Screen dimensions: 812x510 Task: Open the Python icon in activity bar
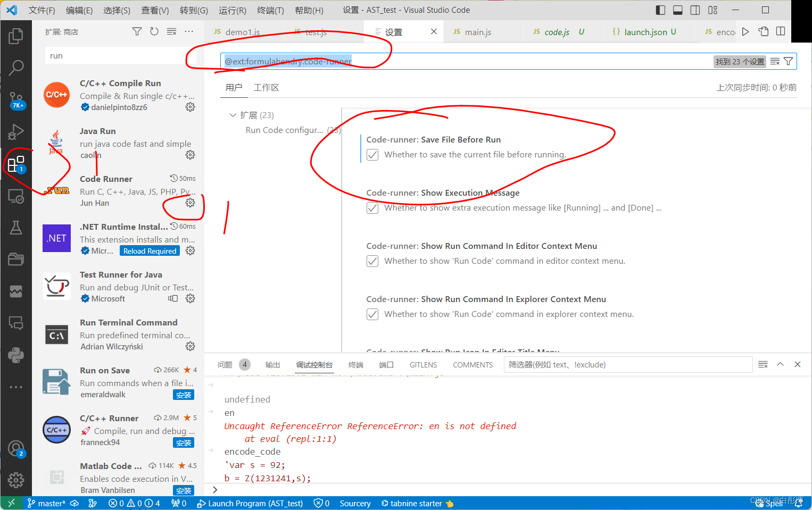coord(16,355)
